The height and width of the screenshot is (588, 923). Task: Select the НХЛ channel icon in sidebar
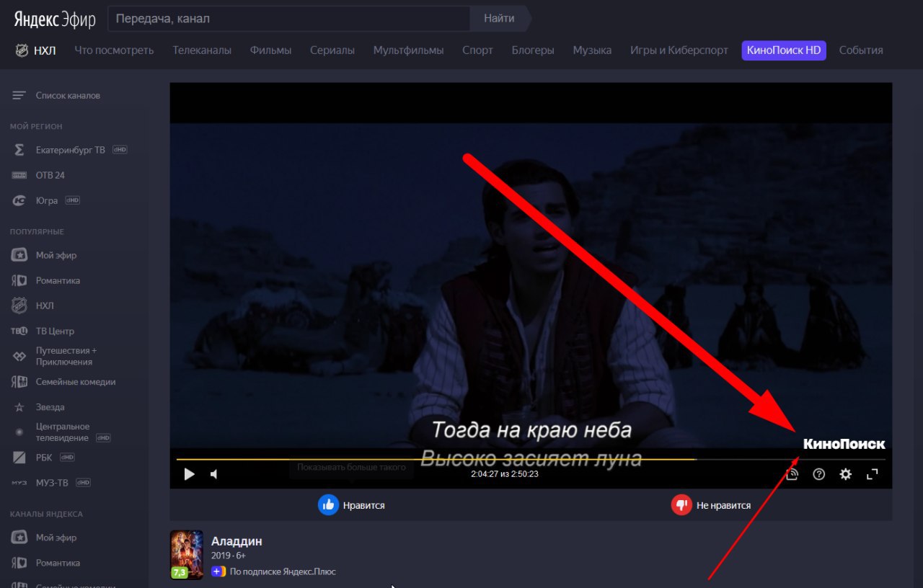[x=19, y=306]
